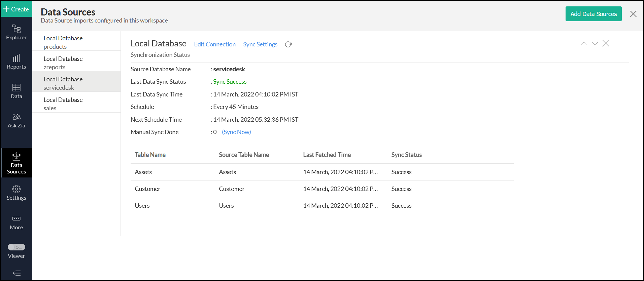Open the Edit Connection link
Viewport: 644px width, 281px height.
(215, 44)
